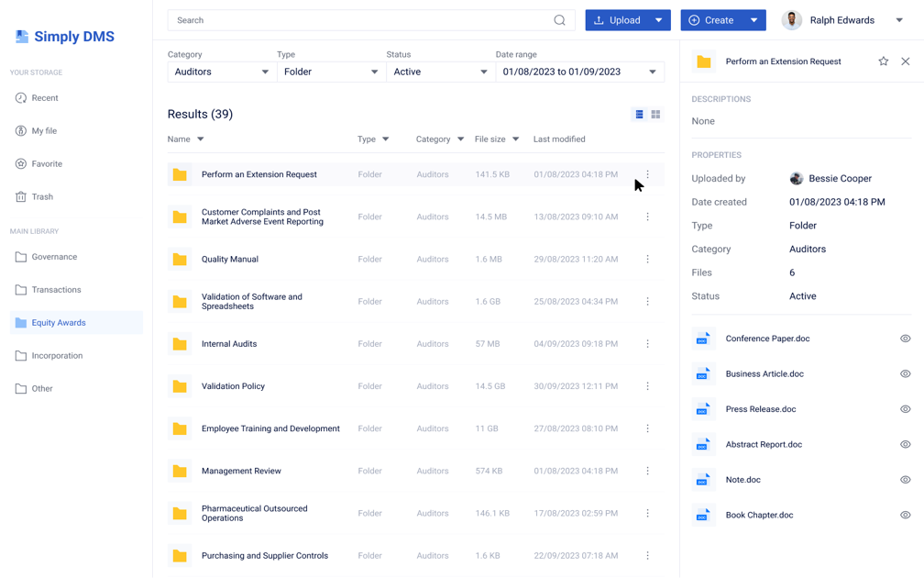This screenshot has height=578, width=924.
Task: Switch to grid view layout
Action: coord(655,115)
